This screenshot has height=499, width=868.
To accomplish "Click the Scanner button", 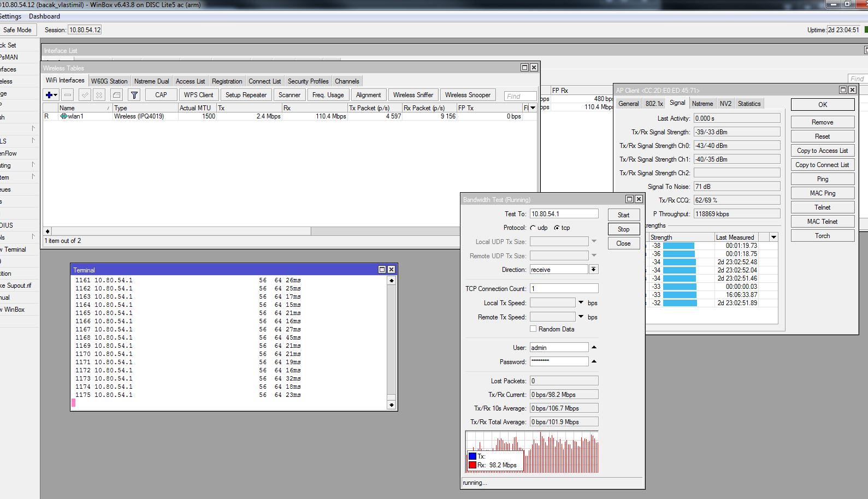I will pos(289,95).
